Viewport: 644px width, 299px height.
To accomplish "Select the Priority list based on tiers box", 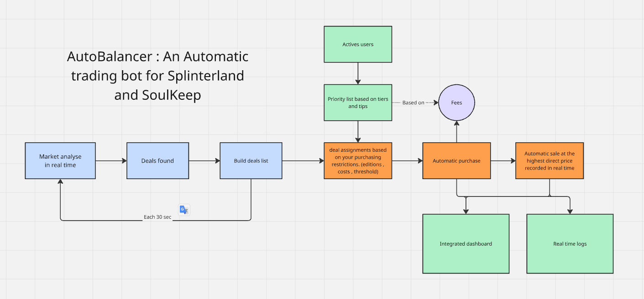I will 358,103.
